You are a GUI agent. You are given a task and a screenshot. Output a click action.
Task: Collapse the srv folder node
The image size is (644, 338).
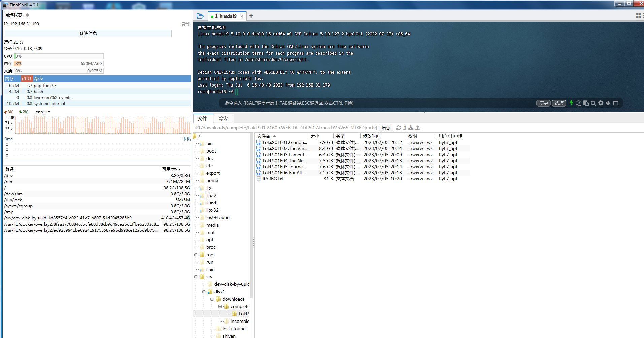(196, 277)
